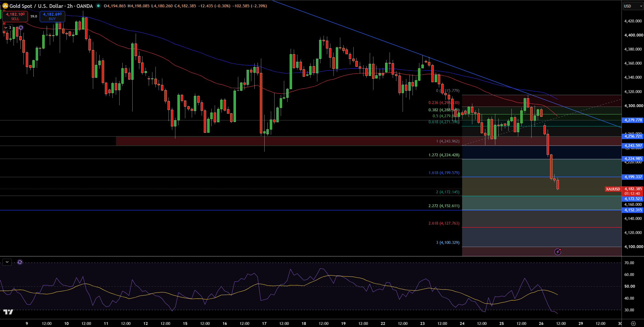Click the 4,360.000 price scale label

click(633, 63)
